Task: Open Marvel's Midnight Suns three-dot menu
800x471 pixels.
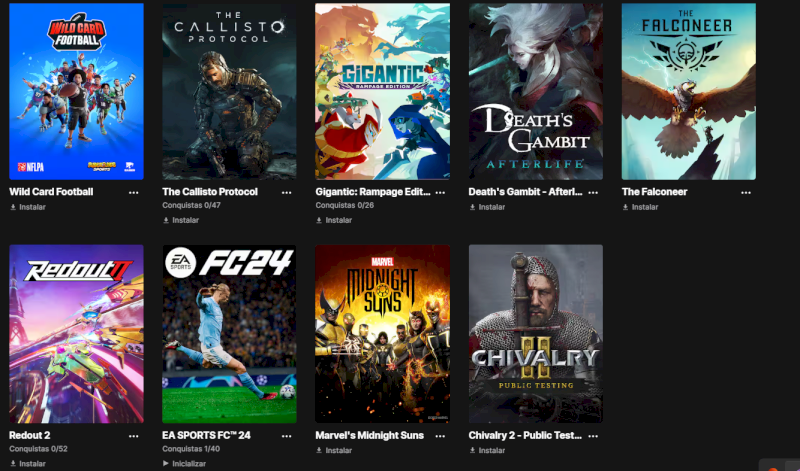Action: 440,436
